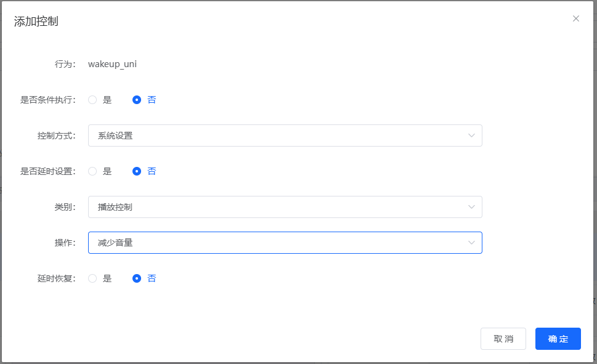This screenshot has width=597, height=364.
Task: Select 否 for 是否条件执行
Action: tap(137, 100)
